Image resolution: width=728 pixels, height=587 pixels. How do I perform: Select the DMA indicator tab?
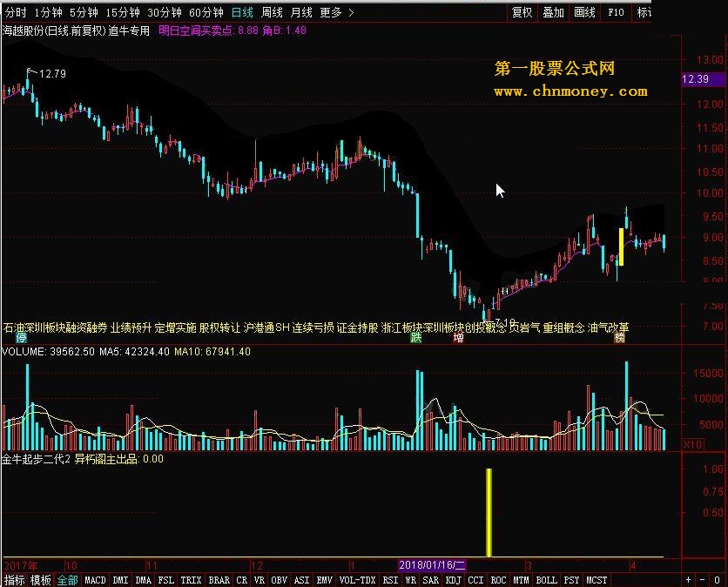(144, 580)
